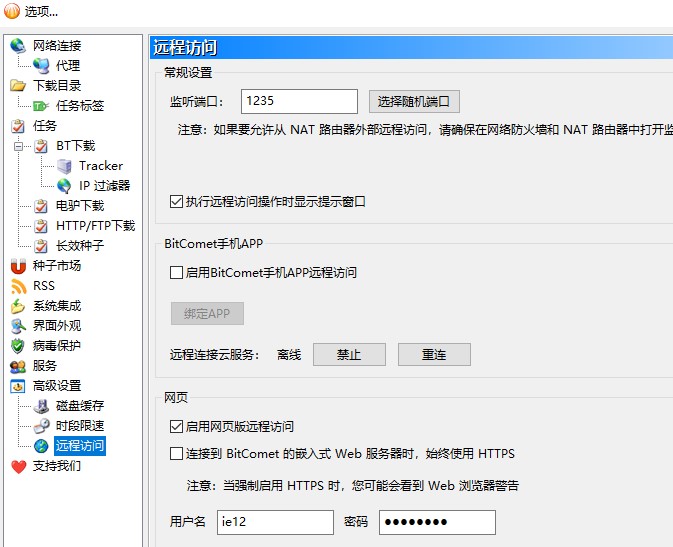The height and width of the screenshot is (547, 673).
Task: Click the icon beside 高级设置
Action: pos(18,386)
